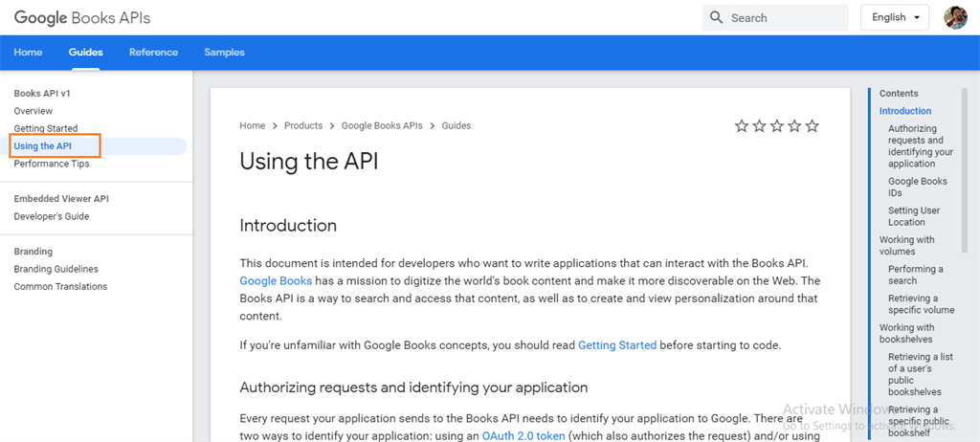Click the Products breadcrumb link
The width and height of the screenshot is (980, 442).
pos(303,125)
